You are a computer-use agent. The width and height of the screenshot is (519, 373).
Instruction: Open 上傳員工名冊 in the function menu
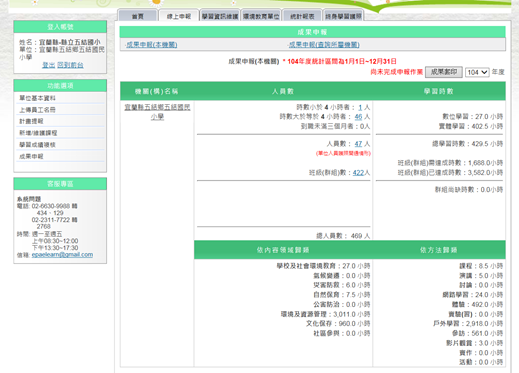37,110
